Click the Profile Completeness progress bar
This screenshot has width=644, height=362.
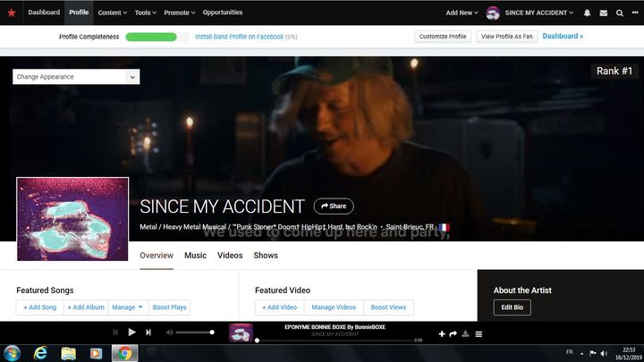(157, 37)
